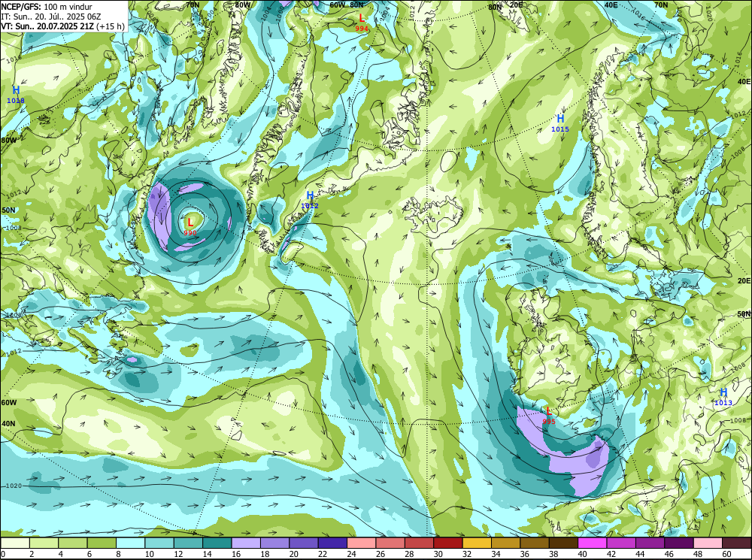This screenshot has width=752, height=560.
Task: Click the legend number 60
Action: [x=726, y=554]
